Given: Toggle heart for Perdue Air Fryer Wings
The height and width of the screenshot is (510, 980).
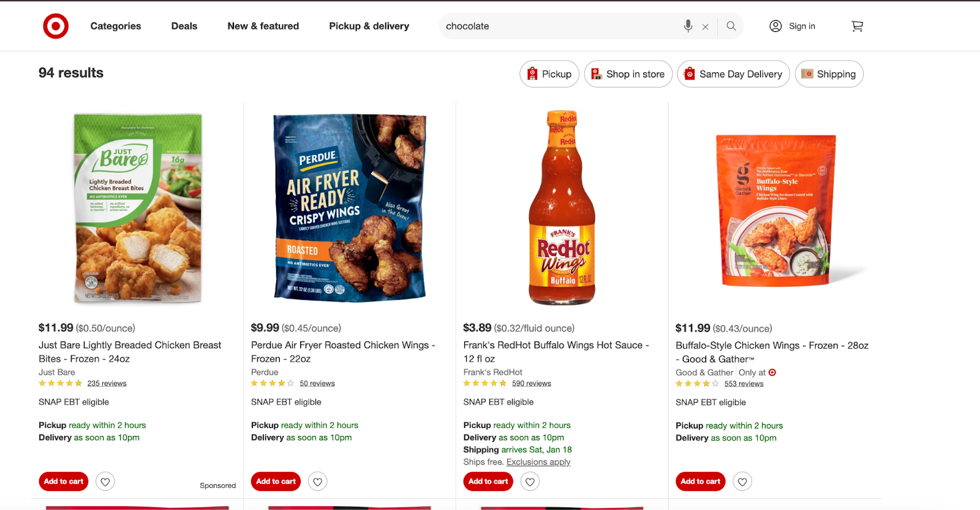Looking at the screenshot, I should coord(318,482).
